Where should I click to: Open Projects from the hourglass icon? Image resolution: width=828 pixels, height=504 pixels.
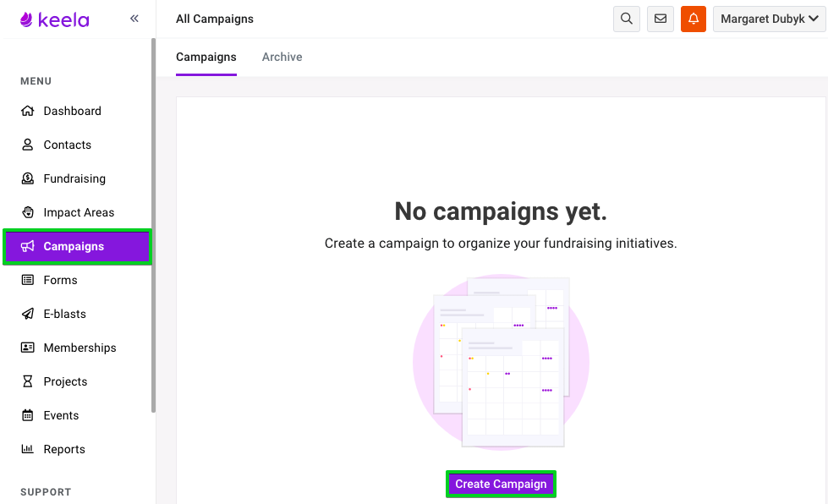tap(27, 381)
